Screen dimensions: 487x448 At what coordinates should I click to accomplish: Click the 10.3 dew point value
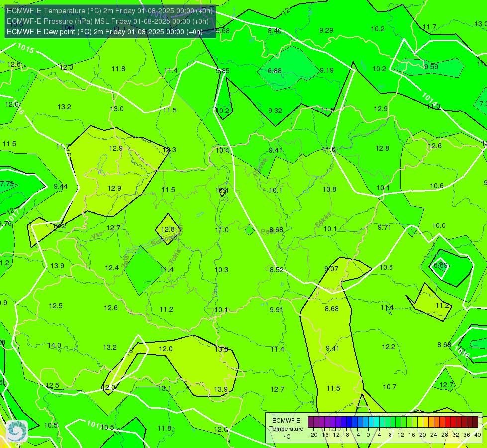point(221,270)
